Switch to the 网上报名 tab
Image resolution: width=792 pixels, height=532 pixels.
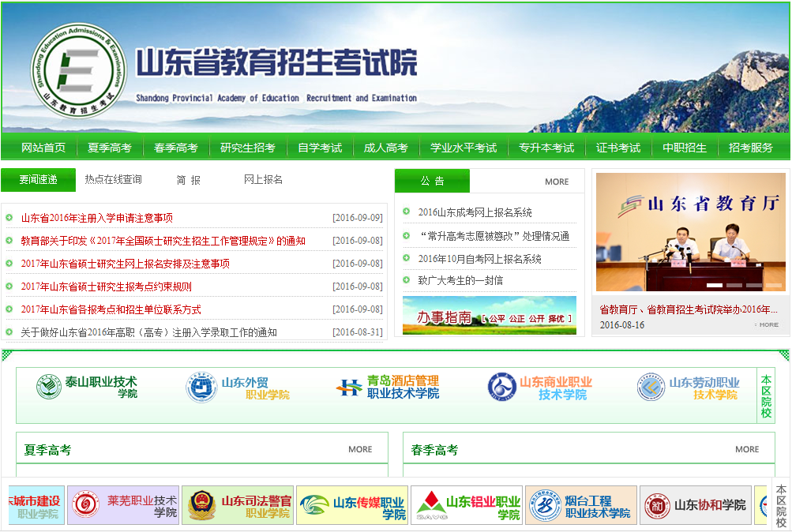tap(263, 179)
